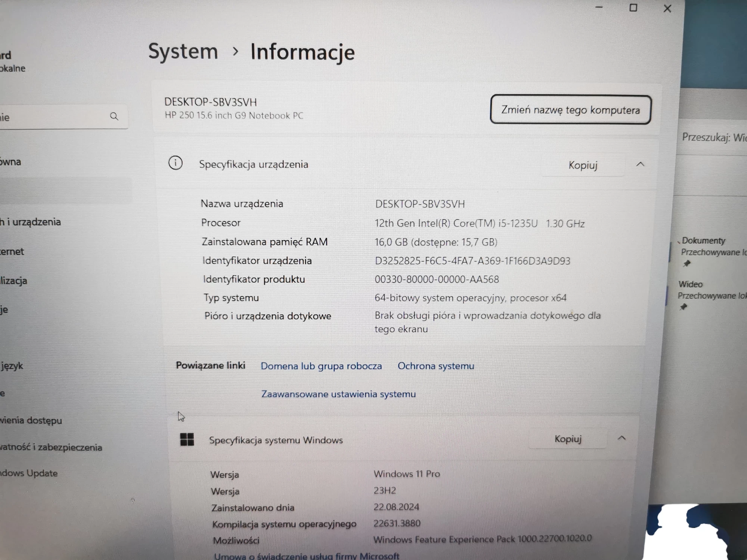
Task: Go back to System in breadcrumb
Action: (x=183, y=51)
